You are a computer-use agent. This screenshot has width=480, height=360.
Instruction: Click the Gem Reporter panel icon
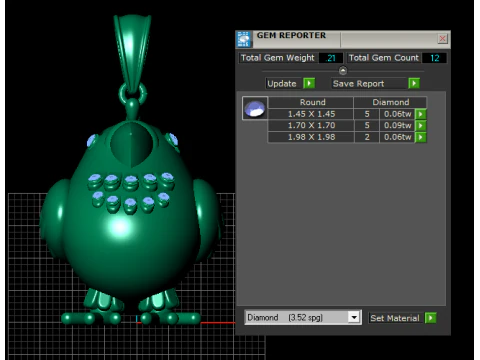(x=244, y=39)
